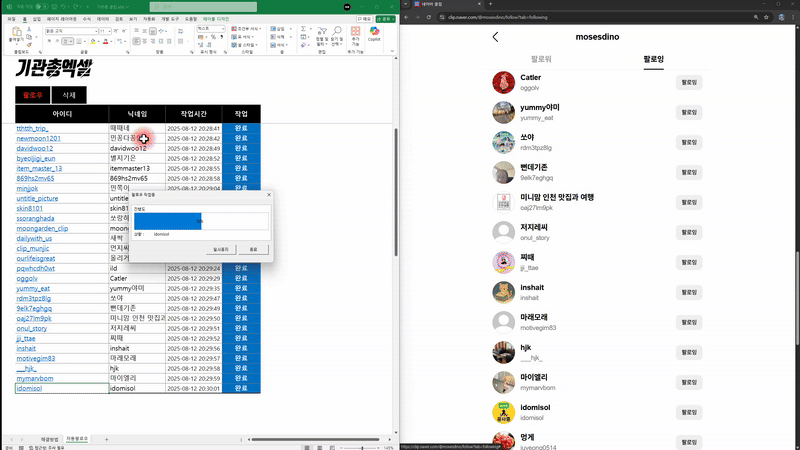Open Find & Select magnifier icon

coord(337,32)
